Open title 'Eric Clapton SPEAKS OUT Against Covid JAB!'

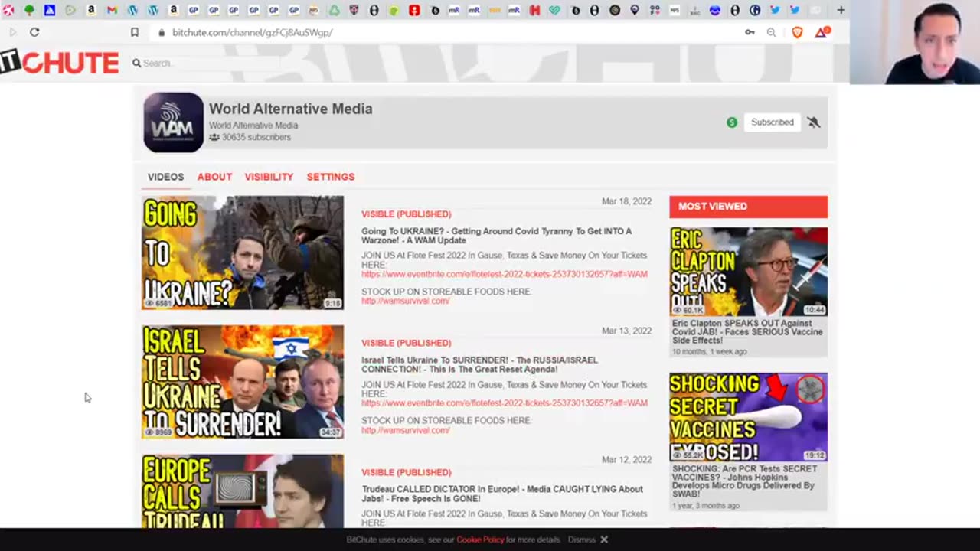click(747, 331)
